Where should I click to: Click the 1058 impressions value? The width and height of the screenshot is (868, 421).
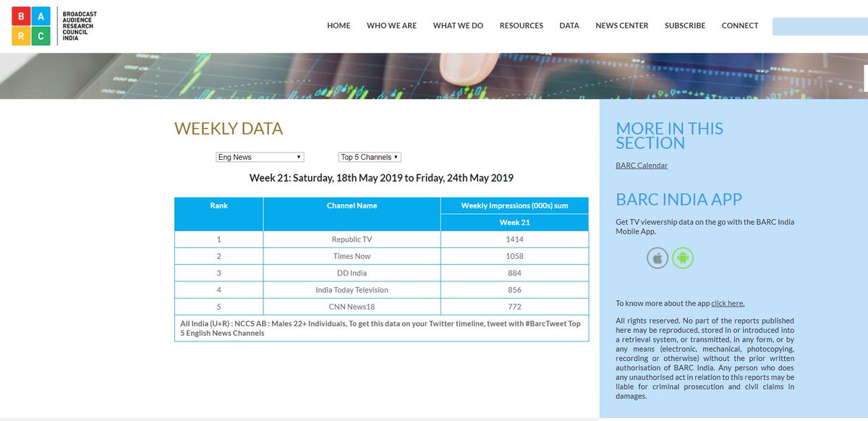tap(515, 256)
